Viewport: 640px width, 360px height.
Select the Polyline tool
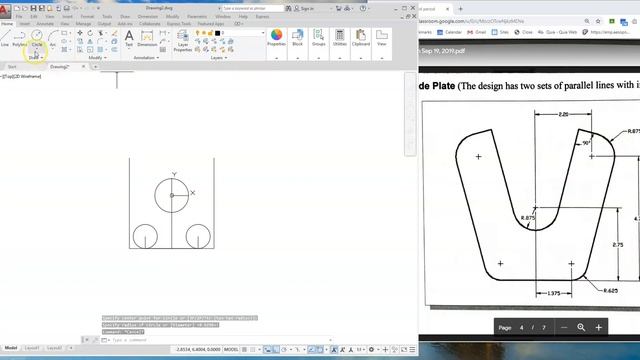pos(20,38)
